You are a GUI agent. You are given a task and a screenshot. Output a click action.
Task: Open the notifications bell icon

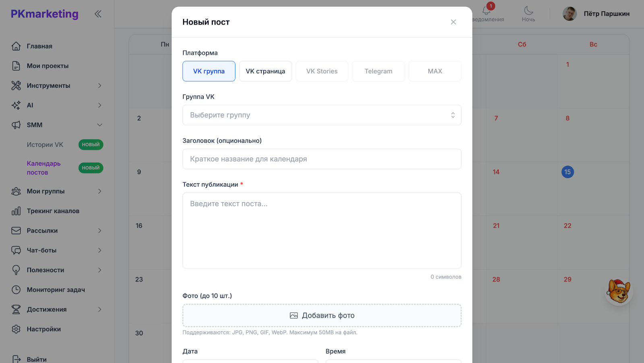point(486,10)
